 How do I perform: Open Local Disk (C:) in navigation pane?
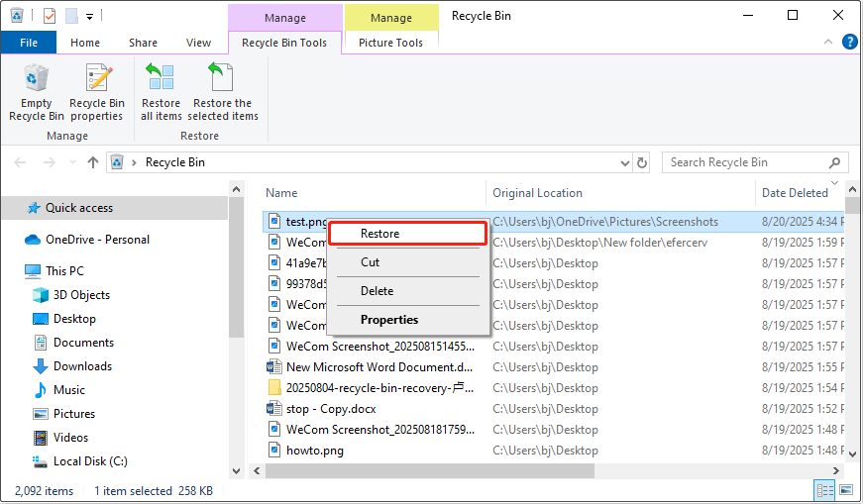(90, 461)
